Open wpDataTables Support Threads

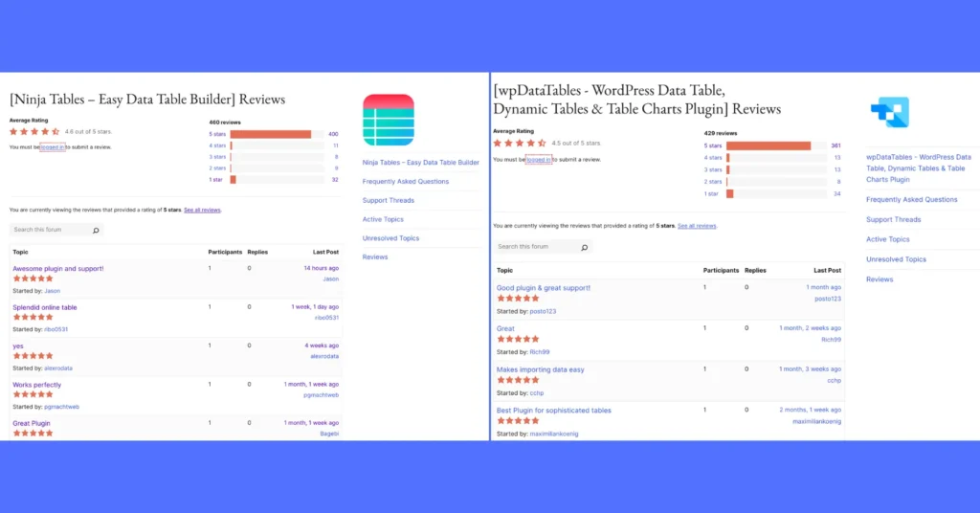(894, 219)
